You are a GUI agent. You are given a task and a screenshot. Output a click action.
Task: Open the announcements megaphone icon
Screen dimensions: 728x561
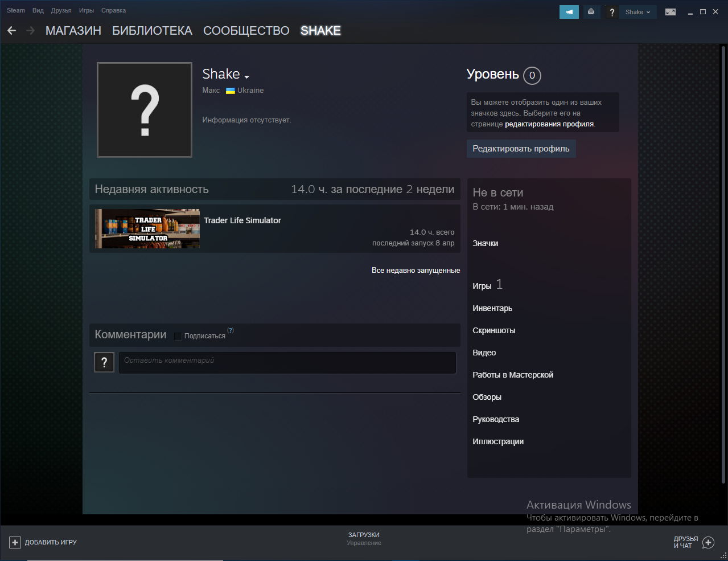click(x=569, y=12)
